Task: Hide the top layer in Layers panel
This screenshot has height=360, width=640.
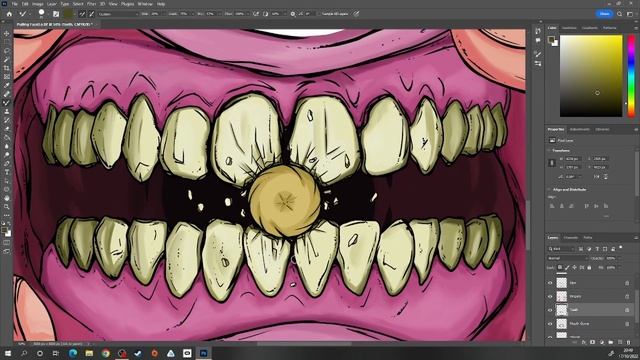Action: 550,282
